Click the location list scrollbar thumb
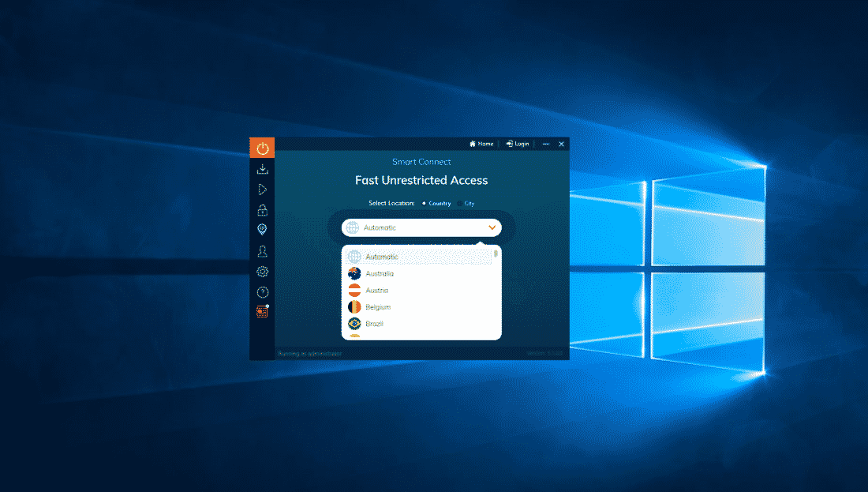This screenshot has height=492, width=868. click(x=496, y=254)
